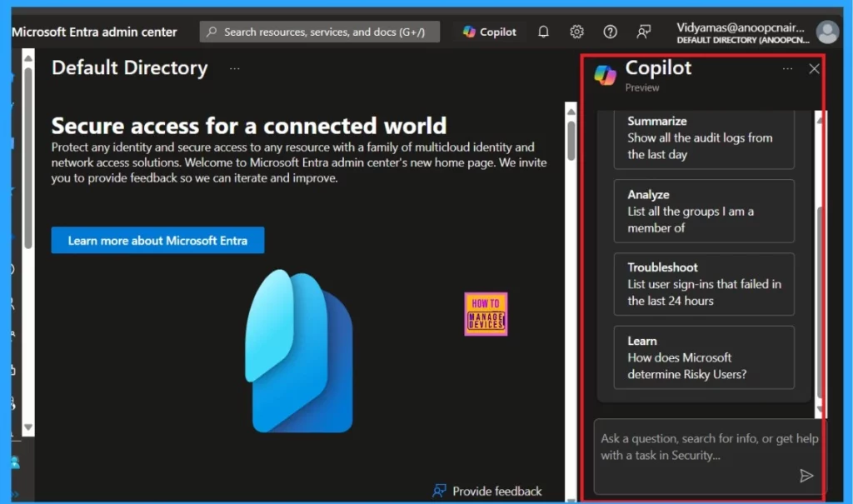Click the main page scrollbar up arrow
This screenshot has height=504, width=853.
(x=571, y=112)
